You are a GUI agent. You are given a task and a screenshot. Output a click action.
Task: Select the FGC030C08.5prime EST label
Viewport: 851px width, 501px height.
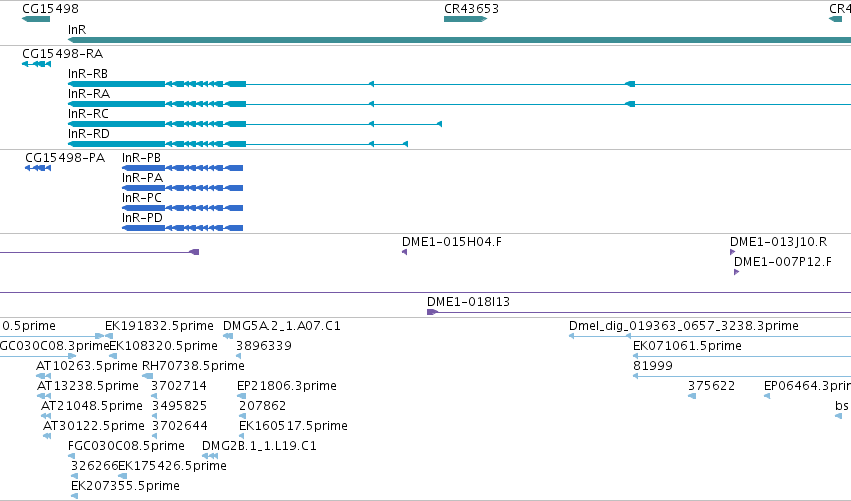tap(126, 446)
